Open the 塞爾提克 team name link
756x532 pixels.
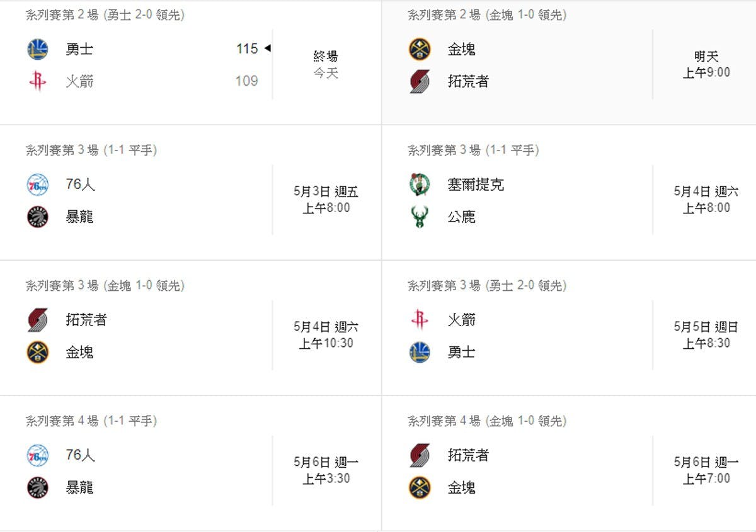tap(476, 184)
